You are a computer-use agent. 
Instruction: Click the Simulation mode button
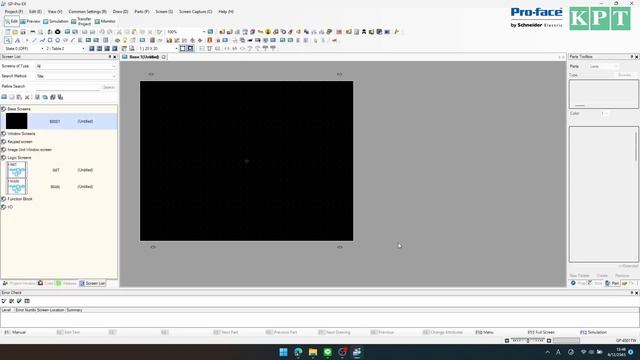point(56,21)
